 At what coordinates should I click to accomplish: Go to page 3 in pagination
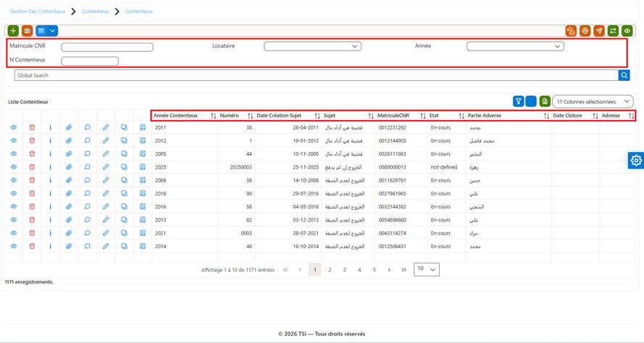tap(344, 270)
